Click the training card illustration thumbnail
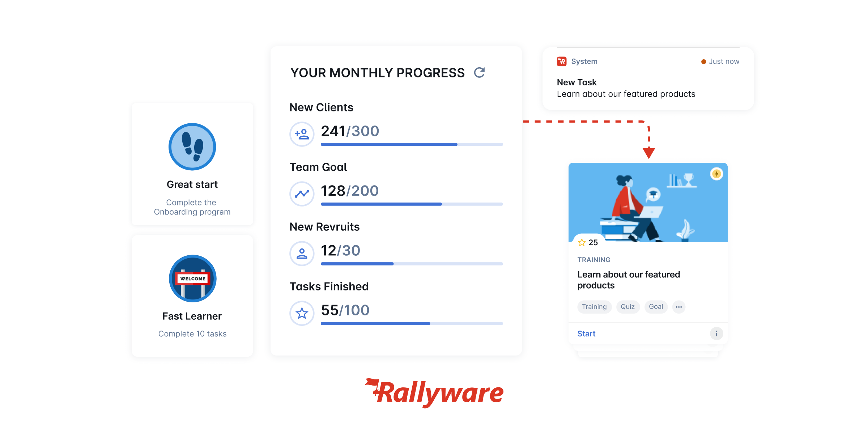The width and height of the screenshot is (868, 434). pyautogui.click(x=648, y=203)
